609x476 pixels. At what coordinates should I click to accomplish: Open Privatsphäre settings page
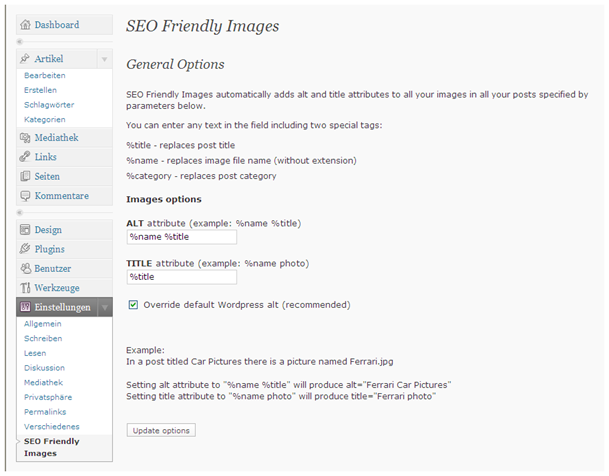point(48,397)
